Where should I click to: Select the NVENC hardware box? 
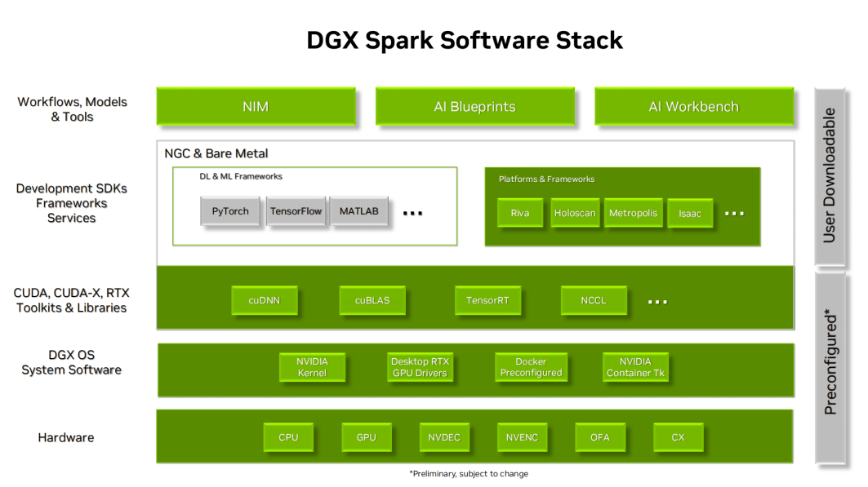tap(522, 437)
